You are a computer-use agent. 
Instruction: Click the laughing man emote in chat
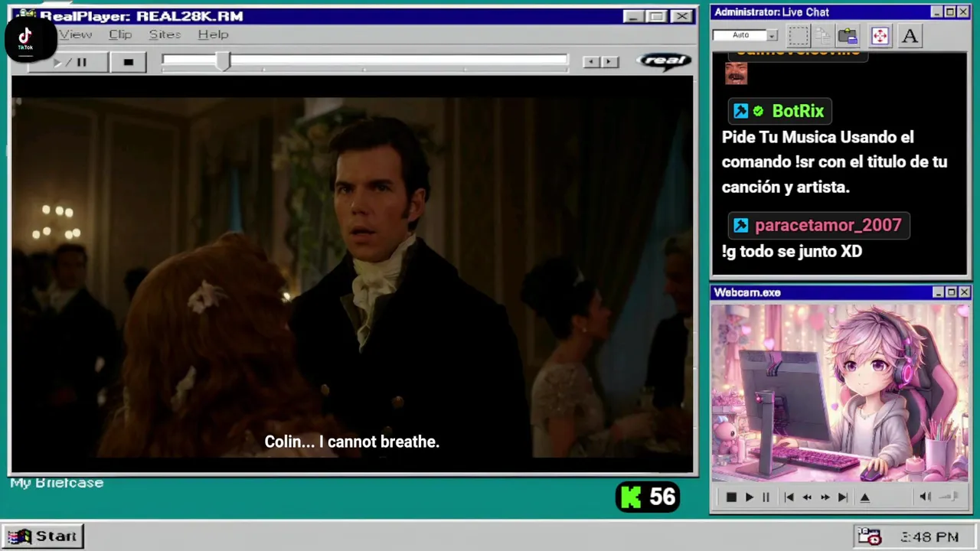pyautogui.click(x=736, y=73)
